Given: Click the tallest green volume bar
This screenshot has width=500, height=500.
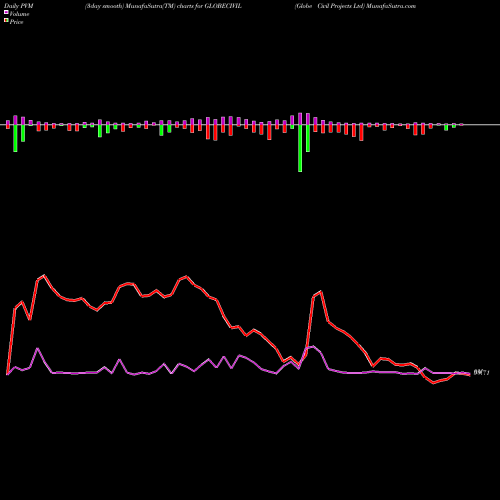Looking at the screenshot, I should point(300,148).
